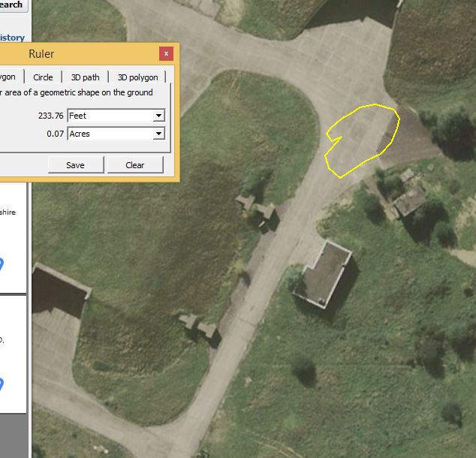Click the Search button

pyautogui.click(x=13, y=5)
